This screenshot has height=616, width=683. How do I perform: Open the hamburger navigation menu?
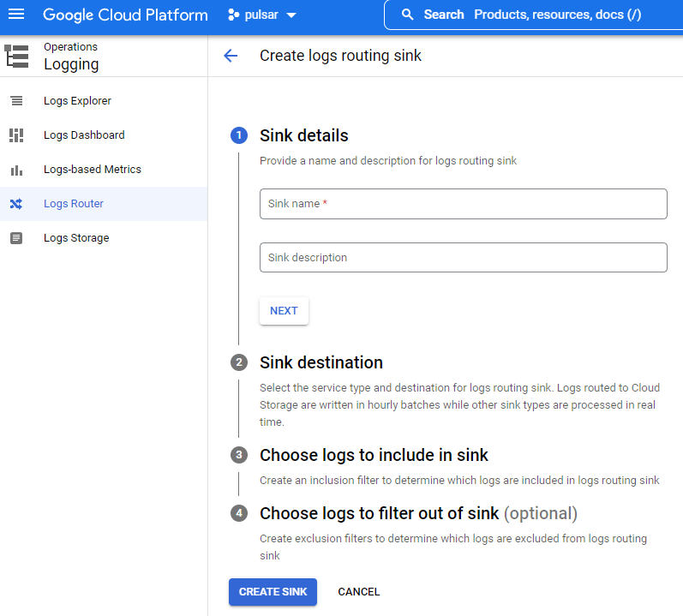16,15
